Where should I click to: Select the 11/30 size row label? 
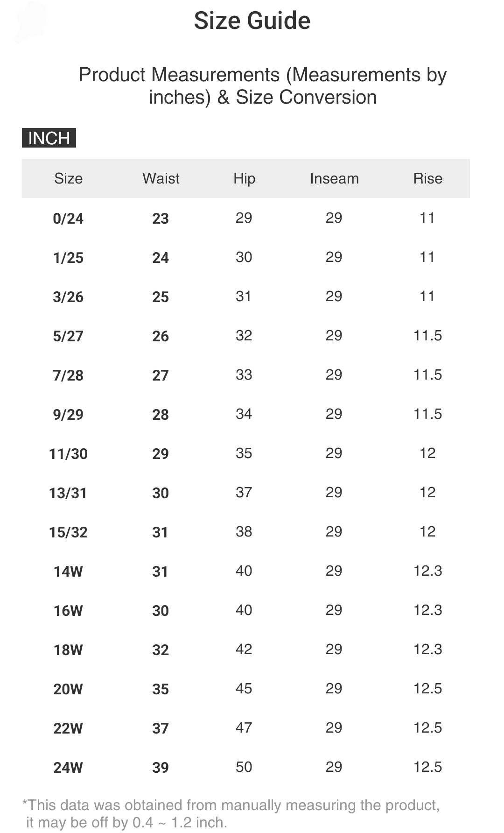point(68,454)
